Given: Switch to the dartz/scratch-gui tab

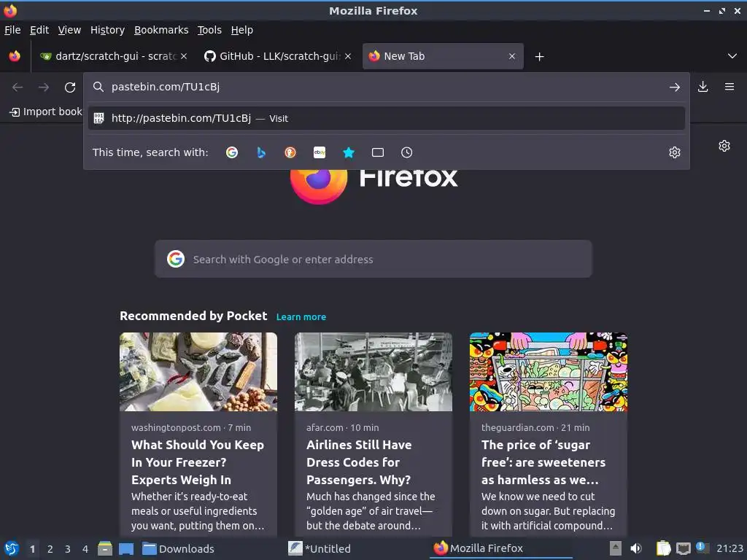Looking at the screenshot, I should (113, 56).
